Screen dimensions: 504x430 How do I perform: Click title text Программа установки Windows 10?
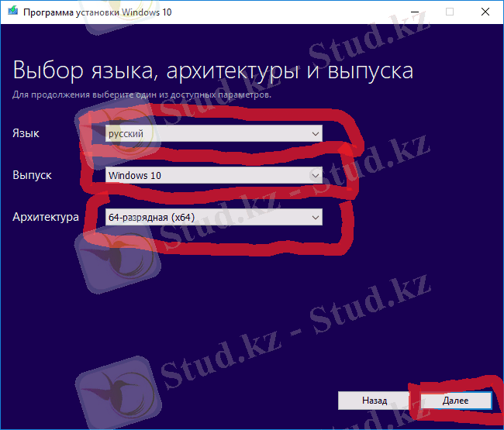(x=98, y=12)
